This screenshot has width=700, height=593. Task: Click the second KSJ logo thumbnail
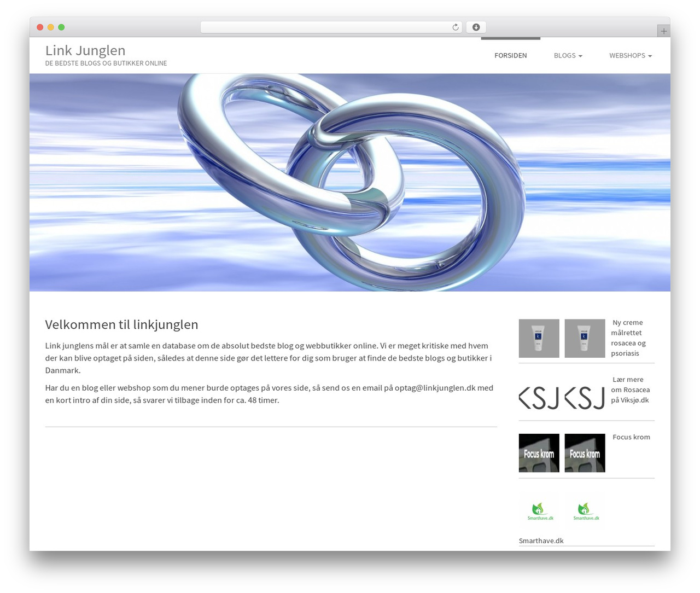(x=585, y=398)
